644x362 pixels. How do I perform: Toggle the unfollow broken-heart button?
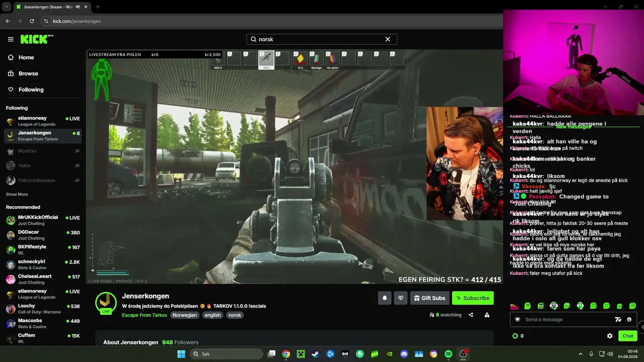(x=400, y=298)
